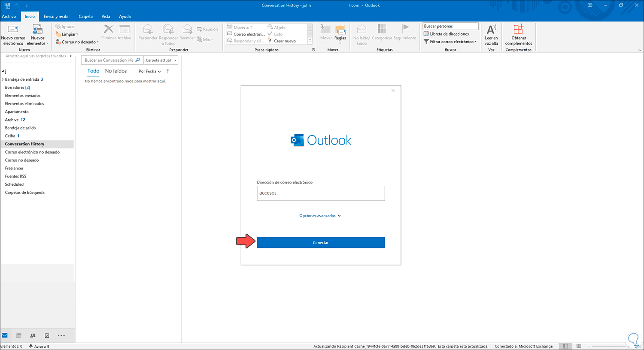Click the Responder envelope icon
Viewport: 644px width, 350px height.
click(148, 29)
